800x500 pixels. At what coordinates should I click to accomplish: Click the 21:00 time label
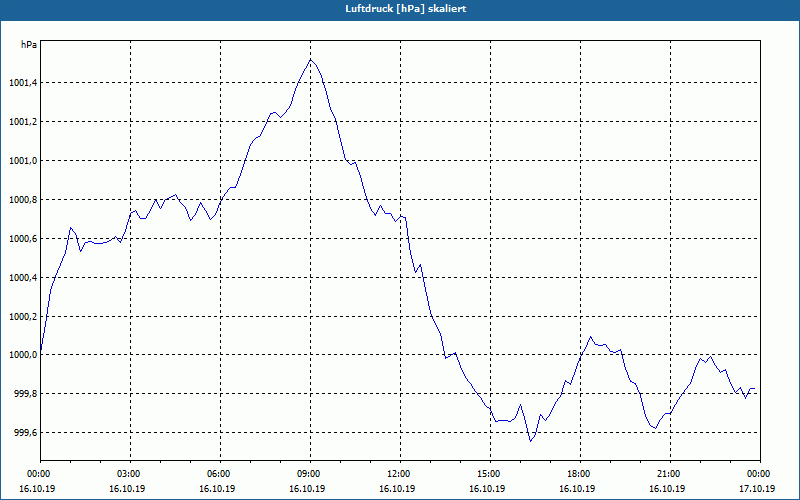(x=670, y=474)
